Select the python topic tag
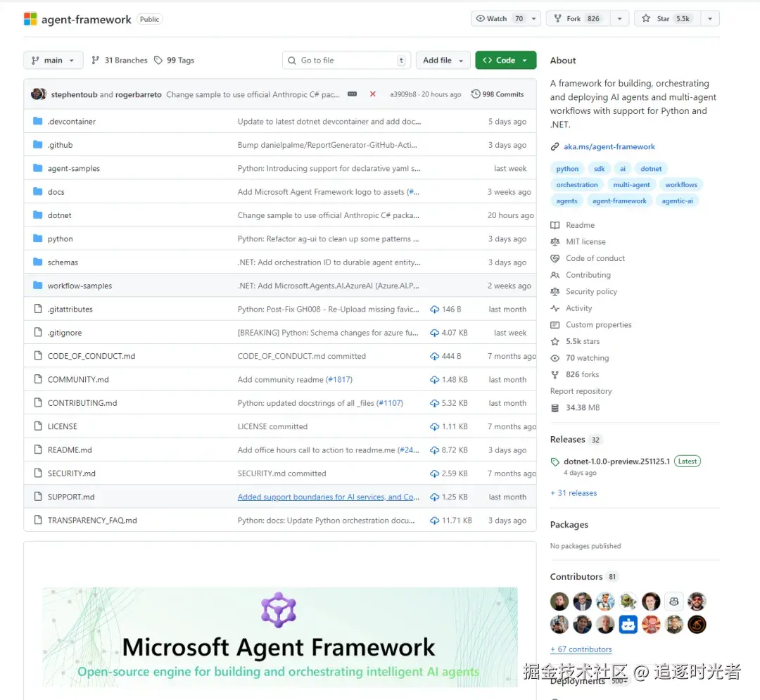This screenshot has width=760, height=700. click(567, 169)
